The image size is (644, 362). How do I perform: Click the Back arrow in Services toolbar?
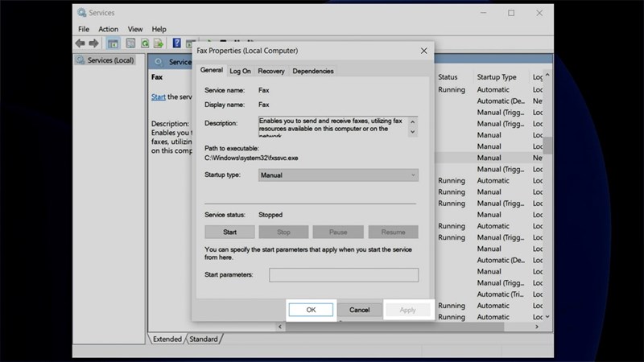point(80,43)
